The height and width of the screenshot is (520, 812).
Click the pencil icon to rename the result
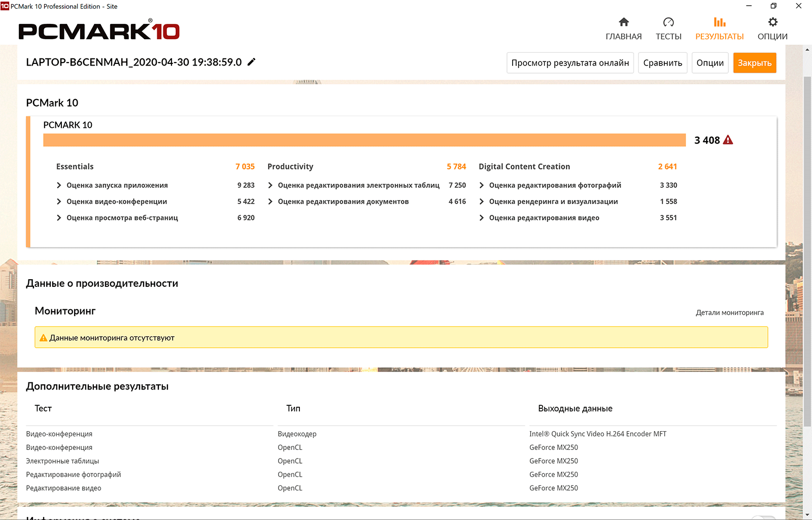tap(251, 62)
